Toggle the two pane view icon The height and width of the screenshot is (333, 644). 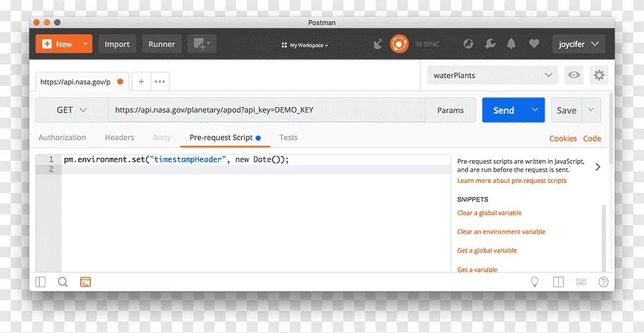pos(558,282)
